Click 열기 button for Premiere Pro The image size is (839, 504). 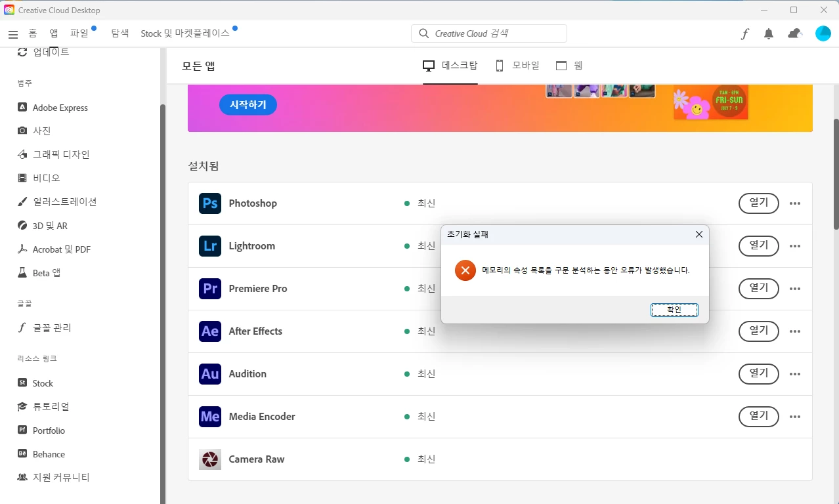point(759,289)
